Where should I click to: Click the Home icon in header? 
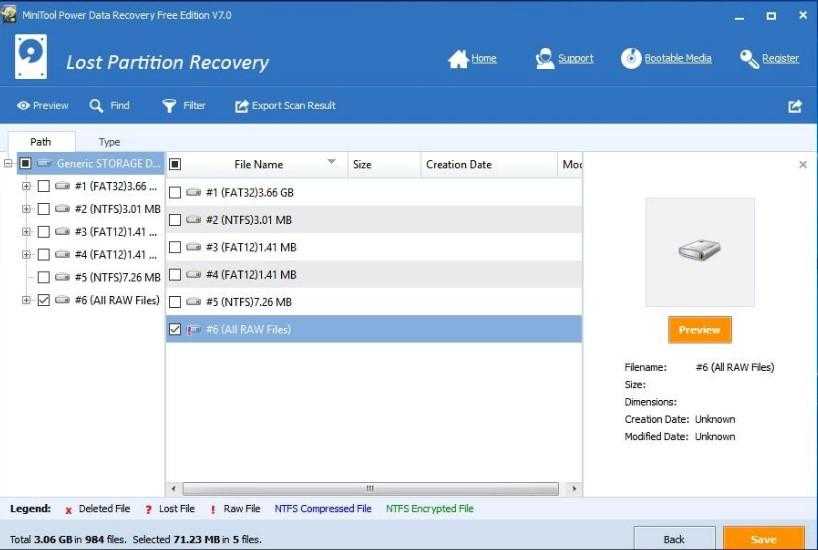pos(458,59)
